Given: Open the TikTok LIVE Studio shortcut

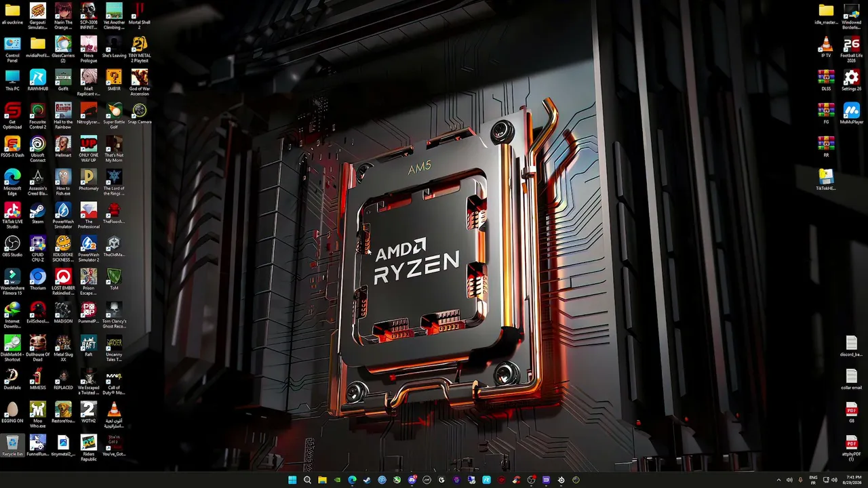Looking at the screenshot, I should click(12, 215).
